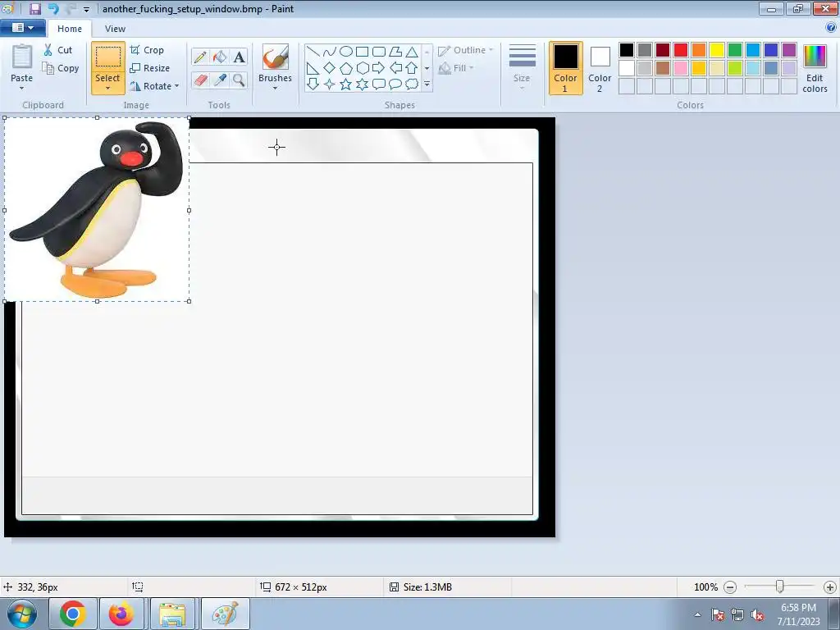Choose the Polygon shape
Image resolution: width=840 pixels, height=630 pixels.
(x=395, y=52)
